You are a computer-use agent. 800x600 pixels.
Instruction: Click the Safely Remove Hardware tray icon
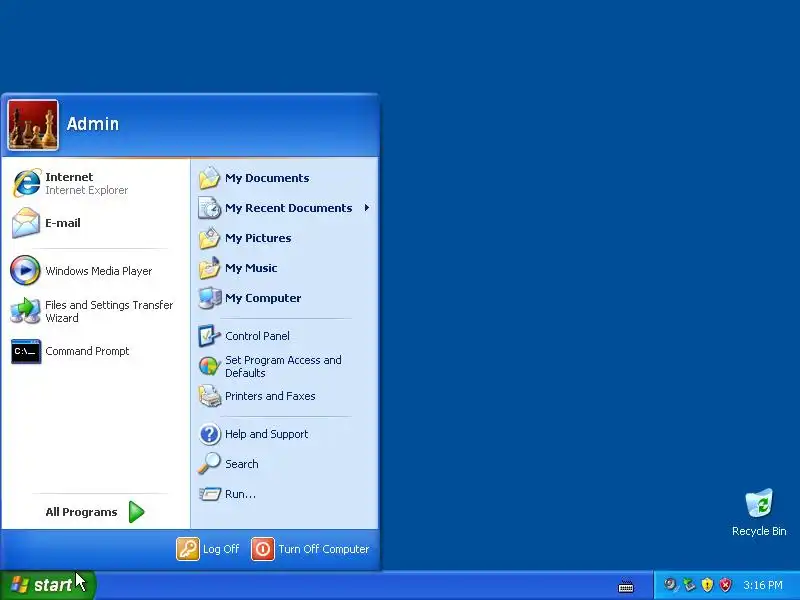[689, 585]
